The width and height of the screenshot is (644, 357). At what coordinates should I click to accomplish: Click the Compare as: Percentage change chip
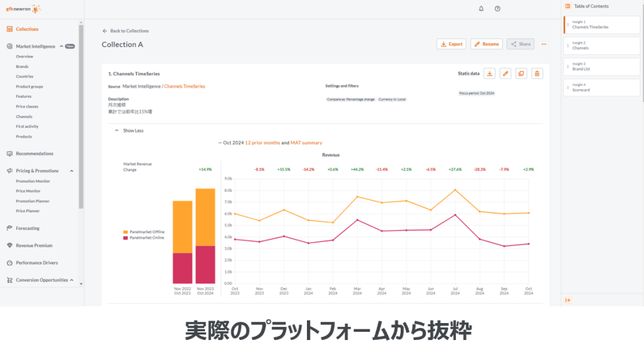[351, 99]
